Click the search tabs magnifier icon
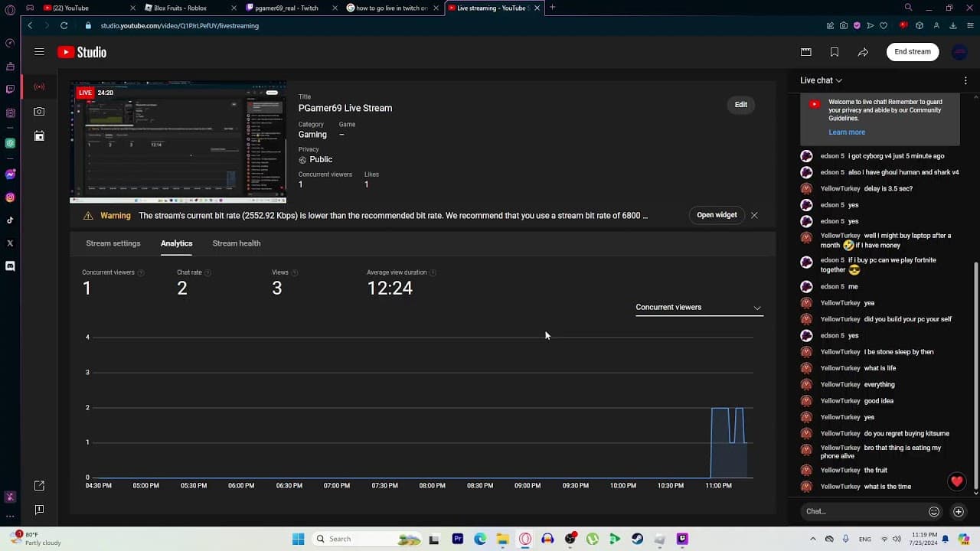Image resolution: width=980 pixels, height=551 pixels. coord(908,8)
